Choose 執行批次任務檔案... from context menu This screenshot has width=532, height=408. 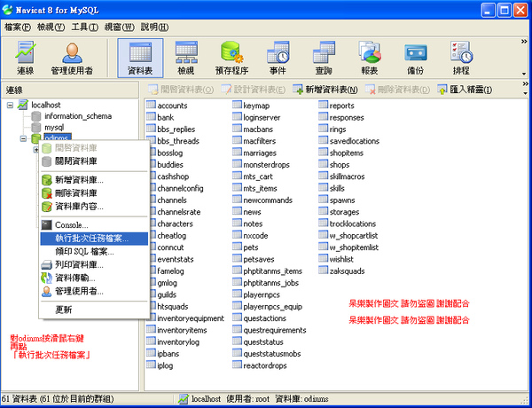[94, 239]
